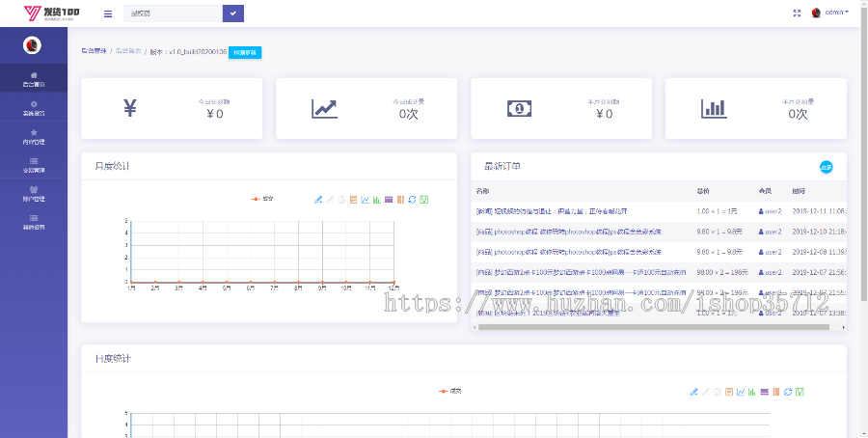Click the trend line chart icon card

(x=324, y=108)
